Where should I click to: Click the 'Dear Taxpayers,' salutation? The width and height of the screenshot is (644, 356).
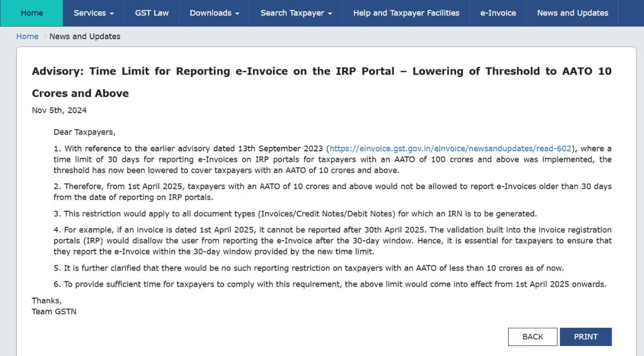[x=84, y=131]
